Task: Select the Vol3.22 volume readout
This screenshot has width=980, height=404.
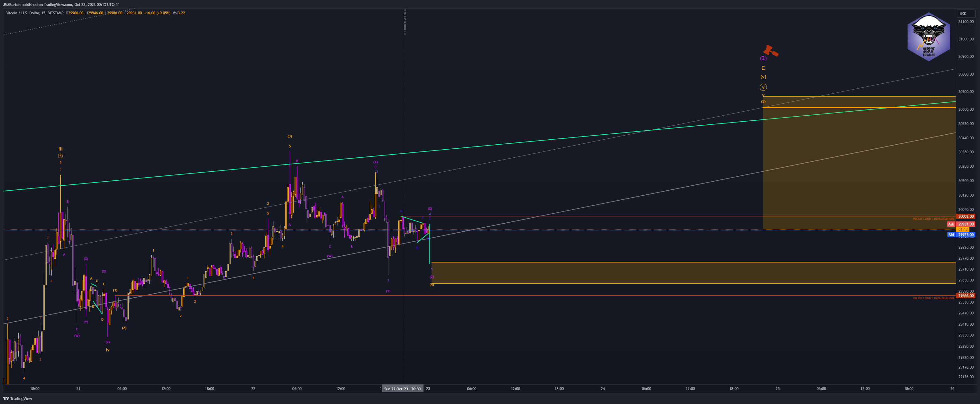Action: point(179,13)
